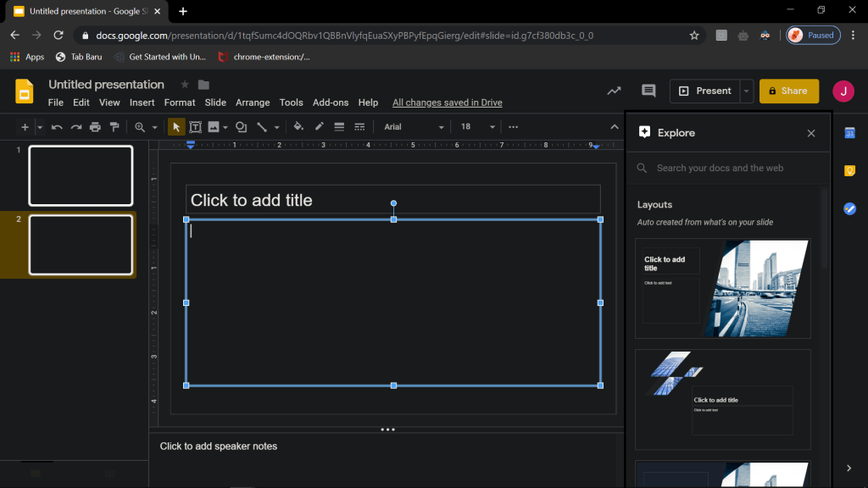Viewport: 868px width, 488px height.
Task: Click the undo arrow in the toolbar
Action: coord(57,127)
